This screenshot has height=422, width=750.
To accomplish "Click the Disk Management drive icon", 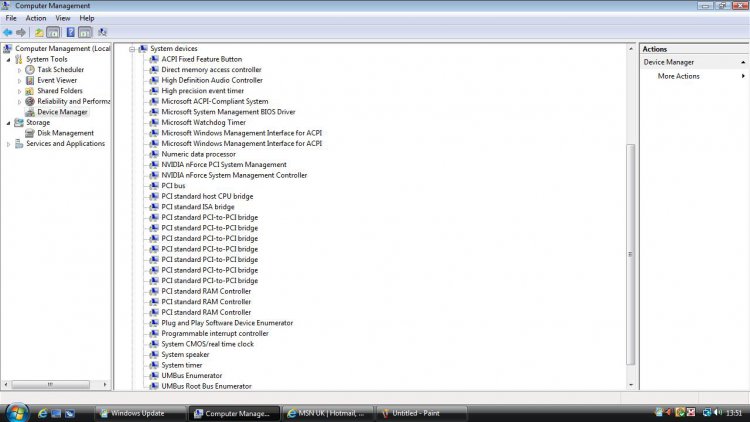I will click(30, 133).
